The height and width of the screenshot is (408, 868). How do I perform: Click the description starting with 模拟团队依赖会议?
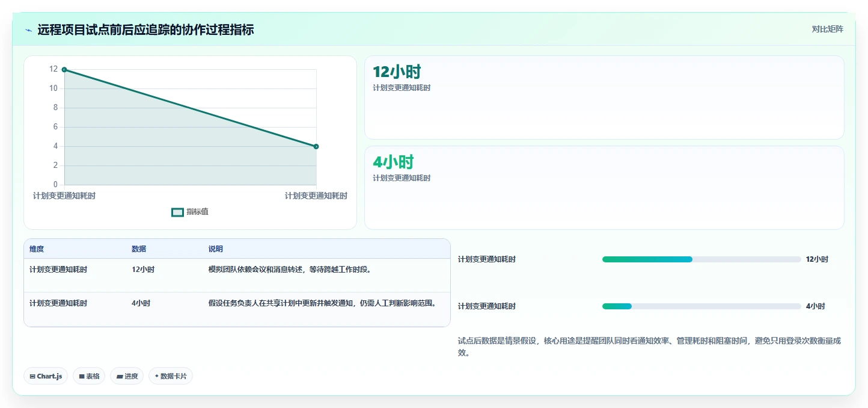pyautogui.click(x=291, y=270)
